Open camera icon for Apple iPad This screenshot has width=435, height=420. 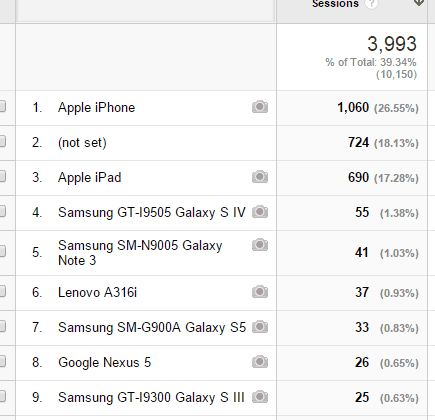[x=260, y=177]
